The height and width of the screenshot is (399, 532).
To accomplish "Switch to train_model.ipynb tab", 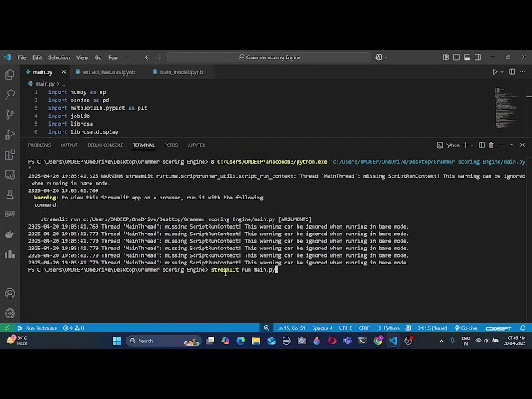I will [181, 72].
